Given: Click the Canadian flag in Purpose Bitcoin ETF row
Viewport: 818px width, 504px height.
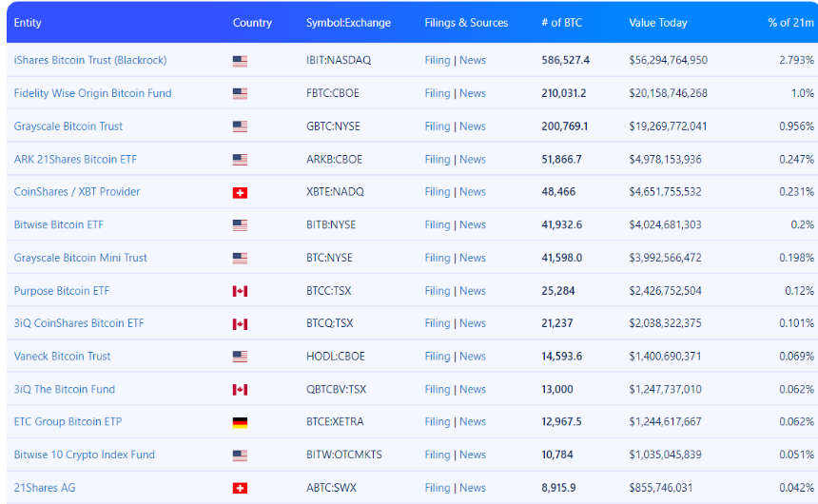Looking at the screenshot, I should point(240,291).
